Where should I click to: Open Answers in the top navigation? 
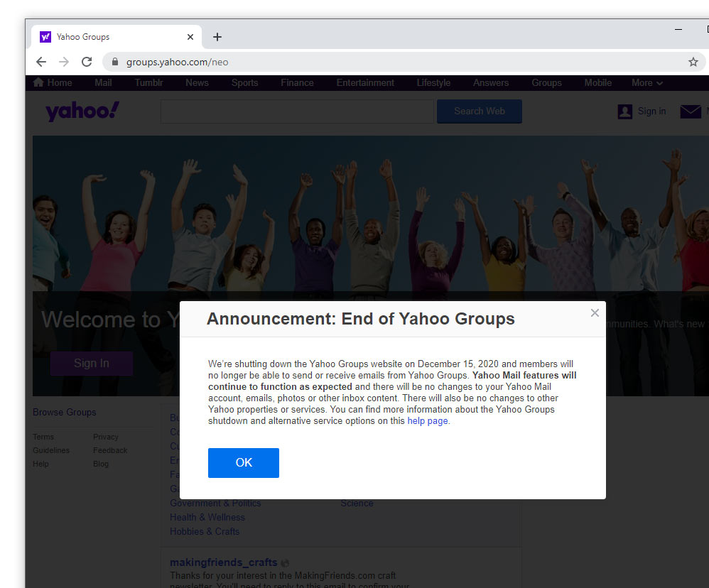tap(491, 83)
